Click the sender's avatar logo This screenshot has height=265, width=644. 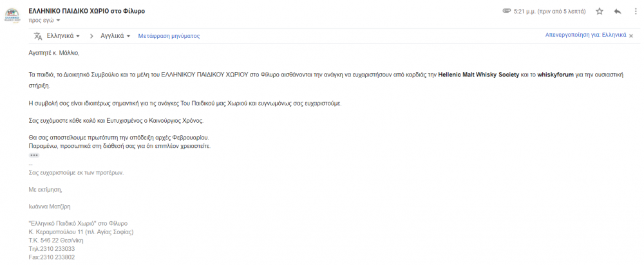click(12, 15)
